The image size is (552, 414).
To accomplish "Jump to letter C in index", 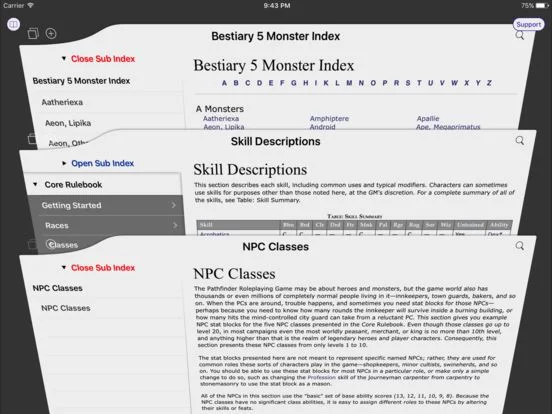I will (x=248, y=83).
